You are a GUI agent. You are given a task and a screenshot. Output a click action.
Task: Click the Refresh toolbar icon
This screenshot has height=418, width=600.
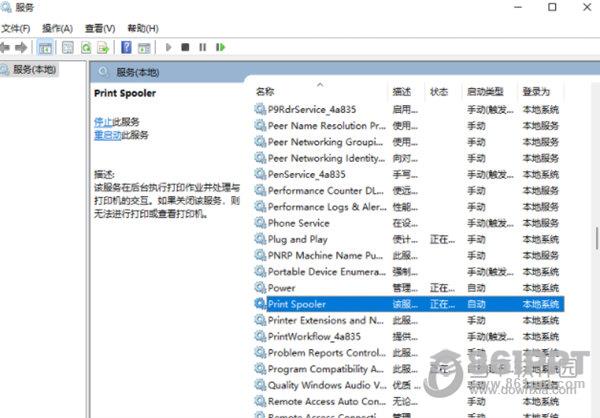pyautogui.click(x=86, y=47)
